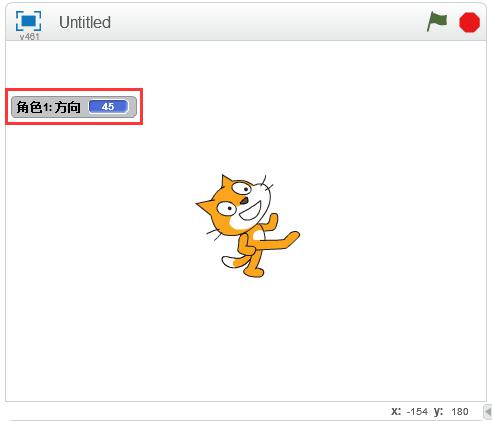The image size is (492, 421).
Task: Click the cat sprite's brown nose
Action: pyautogui.click(x=244, y=201)
